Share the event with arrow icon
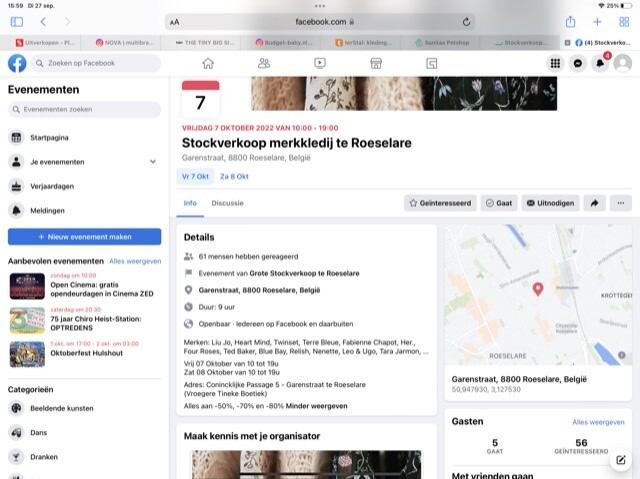The image size is (640, 479). 595,203
